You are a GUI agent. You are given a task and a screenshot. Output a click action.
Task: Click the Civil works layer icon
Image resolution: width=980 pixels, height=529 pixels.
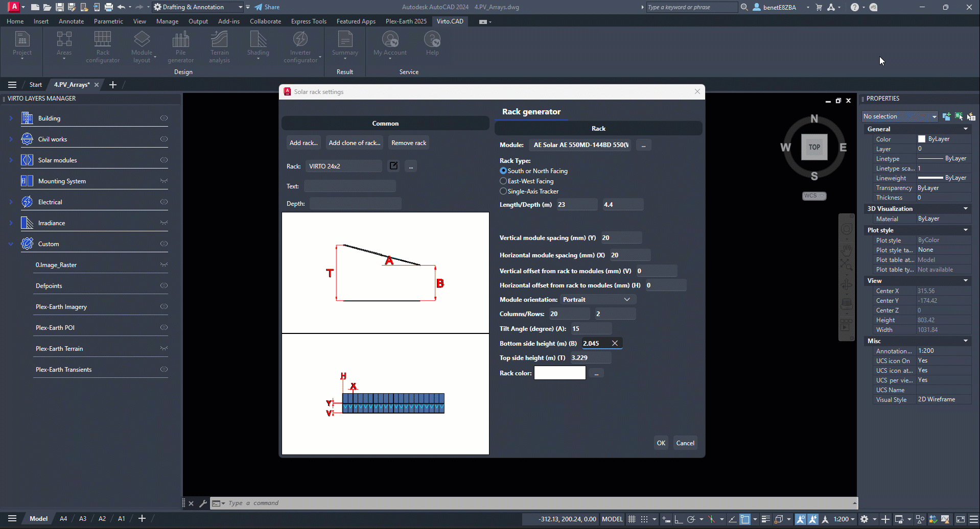point(27,139)
